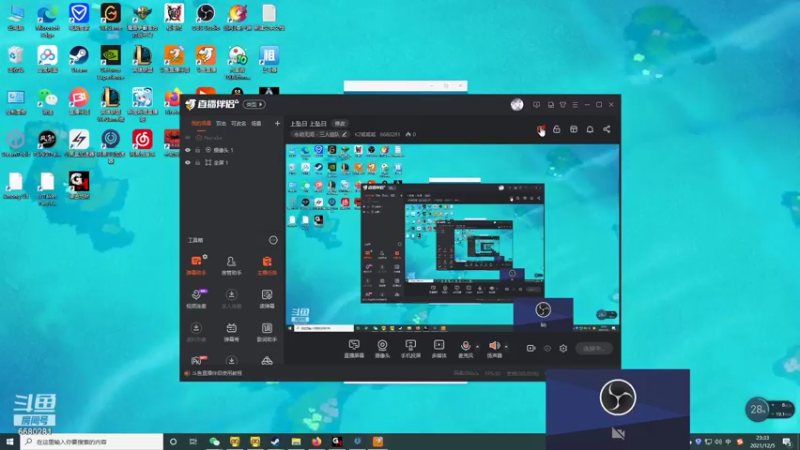The height and width of the screenshot is (450, 800).
Task: Open the user avatar in title bar
Action: (x=517, y=105)
